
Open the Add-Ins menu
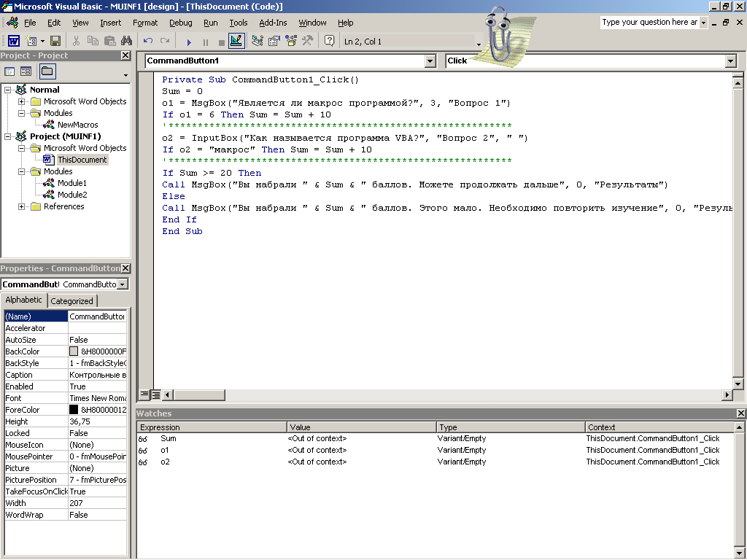pyautogui.click(x=273, y=23)
